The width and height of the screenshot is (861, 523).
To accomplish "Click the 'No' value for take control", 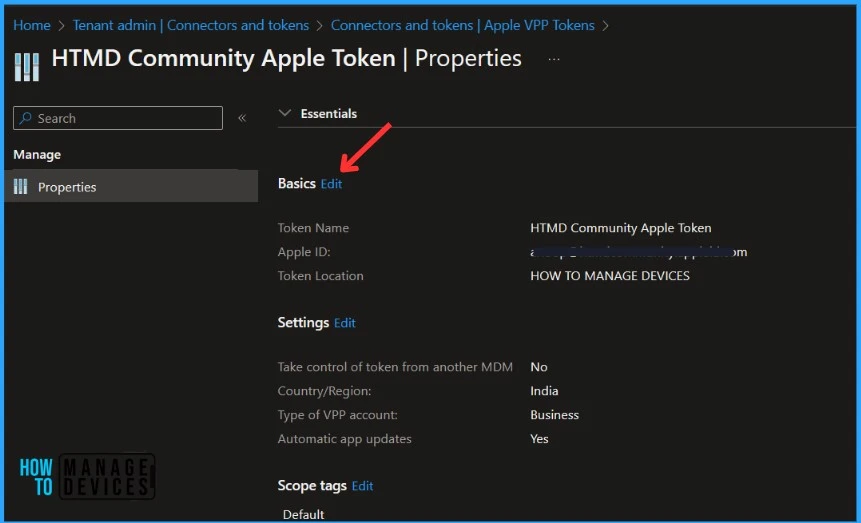I will click(x=539, y=367).
